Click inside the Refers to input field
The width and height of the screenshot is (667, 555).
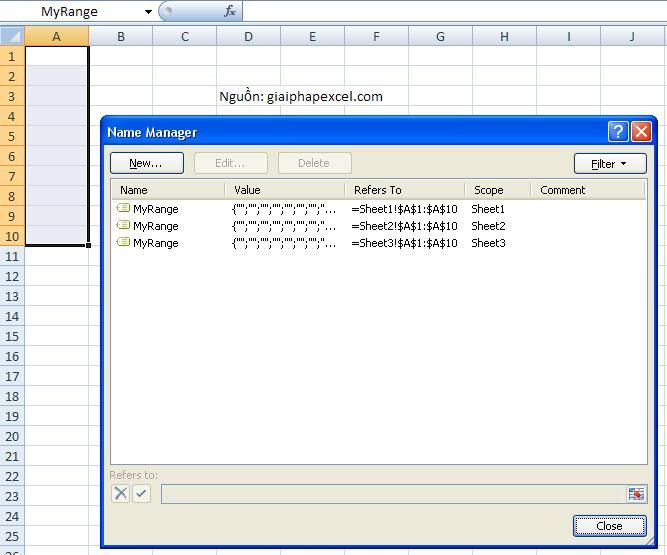click(x=393, y=494)
